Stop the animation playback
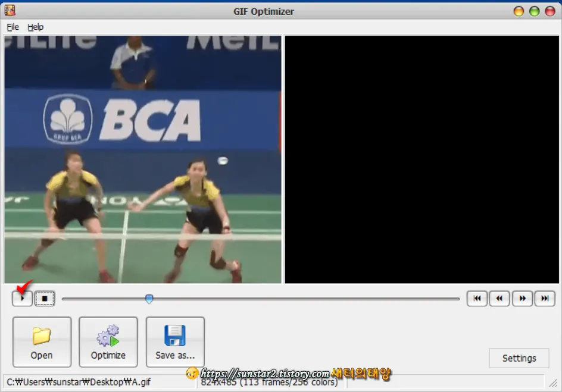The height and width of the screenshot is (392, 562). [45, 299]
